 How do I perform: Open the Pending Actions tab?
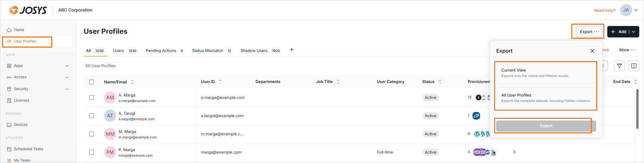coord(161,51)
